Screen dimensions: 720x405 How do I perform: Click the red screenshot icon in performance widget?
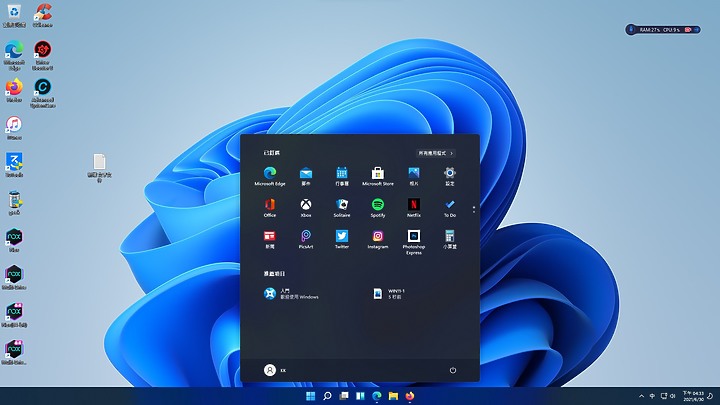coord(688,30)
